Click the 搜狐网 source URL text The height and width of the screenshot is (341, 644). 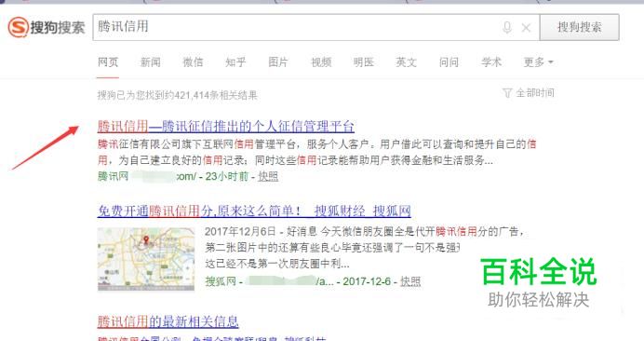click(269, 281)
